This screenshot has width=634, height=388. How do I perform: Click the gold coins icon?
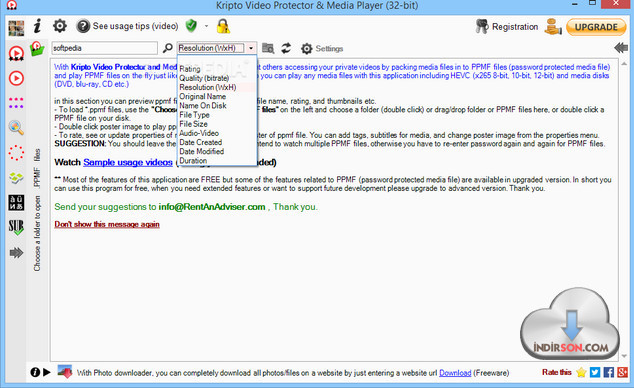[x=552, y=27]
